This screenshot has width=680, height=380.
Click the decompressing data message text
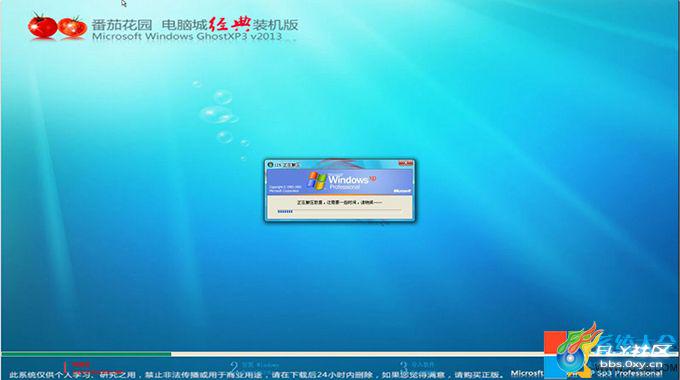(339, 203)
